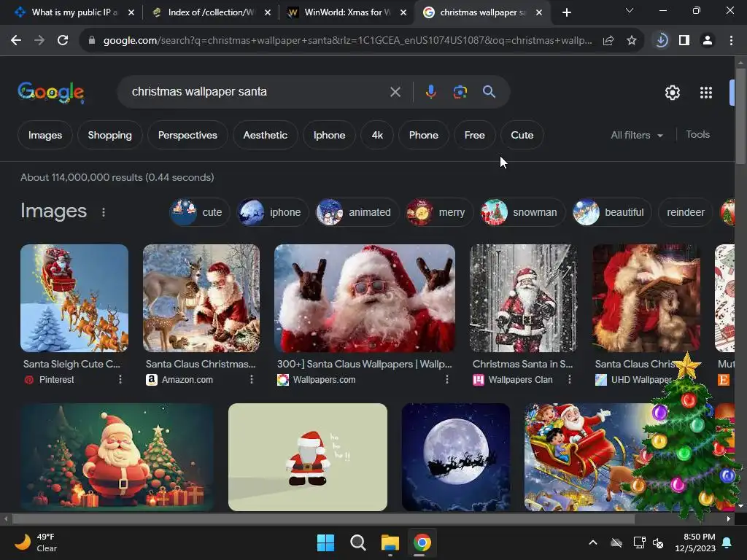Image resolution: width=747 pixels, height=560 pixels.
Task: Clear the search box with X
Action: click(395, 92)
